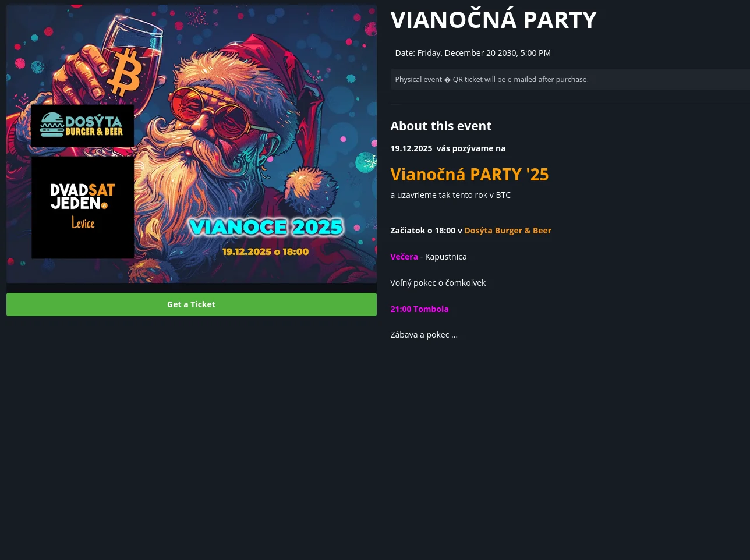Viewport: 750px width, 560px height.
Task: Click the white snowflake on poster edge
Action: point(366,162)
